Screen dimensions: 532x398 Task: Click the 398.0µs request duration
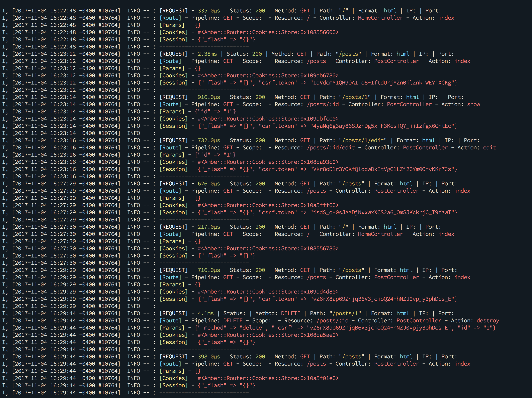point(209,356)
